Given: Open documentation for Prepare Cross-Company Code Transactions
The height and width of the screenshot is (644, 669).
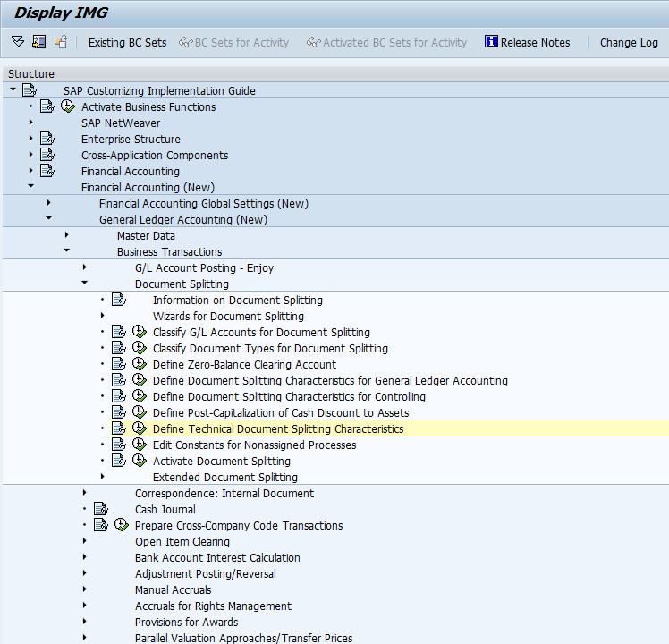Looking at the screenshot, I should coord(101,525).
